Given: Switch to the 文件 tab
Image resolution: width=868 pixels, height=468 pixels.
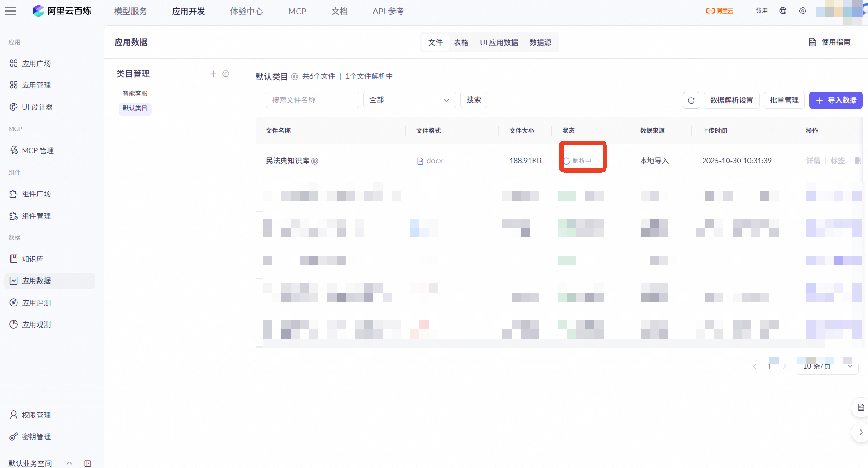Looking at the screenshot, I should point(435,42).
